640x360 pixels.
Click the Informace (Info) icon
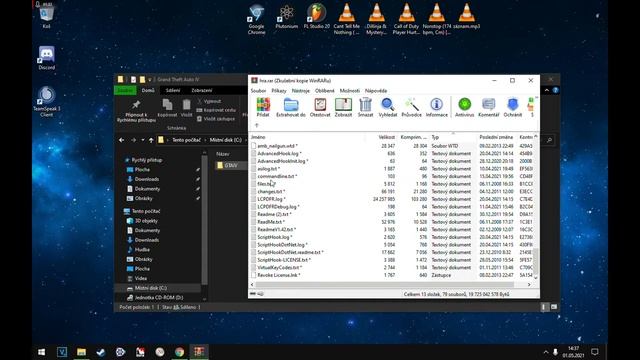pyautogui.click(x=437, y=107)
